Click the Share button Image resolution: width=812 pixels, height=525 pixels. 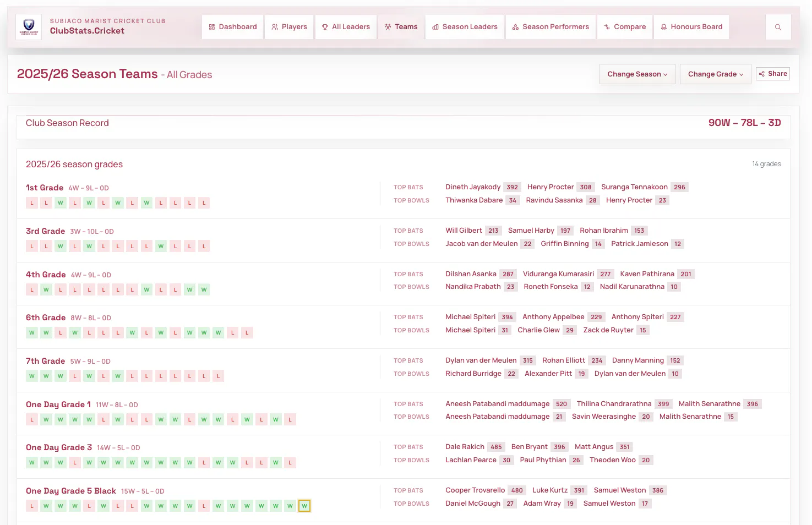[x=773, y=74]
